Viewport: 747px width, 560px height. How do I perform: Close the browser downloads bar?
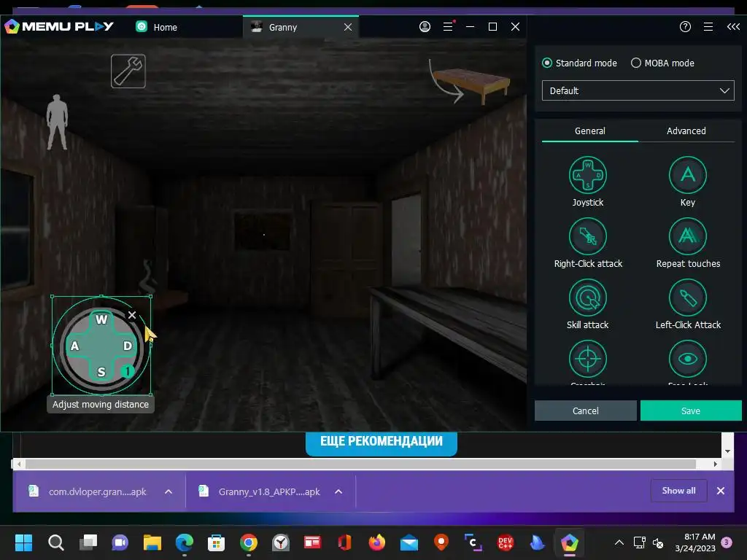pos(720,491)
